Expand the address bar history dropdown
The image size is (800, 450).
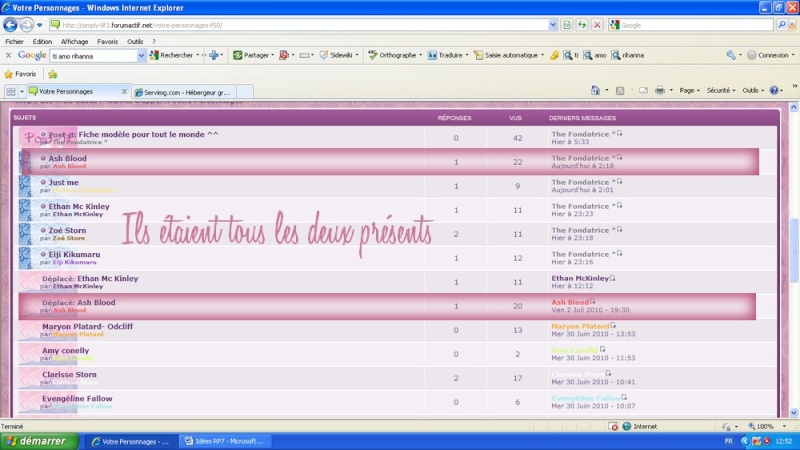553,25
